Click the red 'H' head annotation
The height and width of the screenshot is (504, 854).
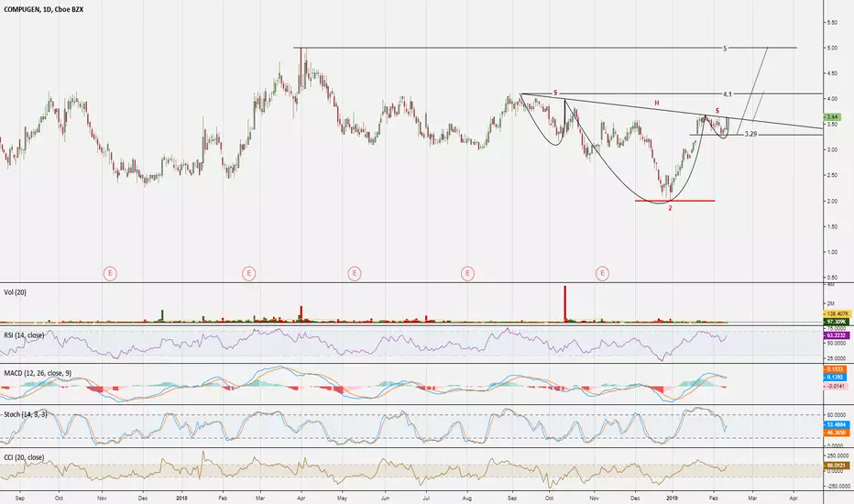657,103
